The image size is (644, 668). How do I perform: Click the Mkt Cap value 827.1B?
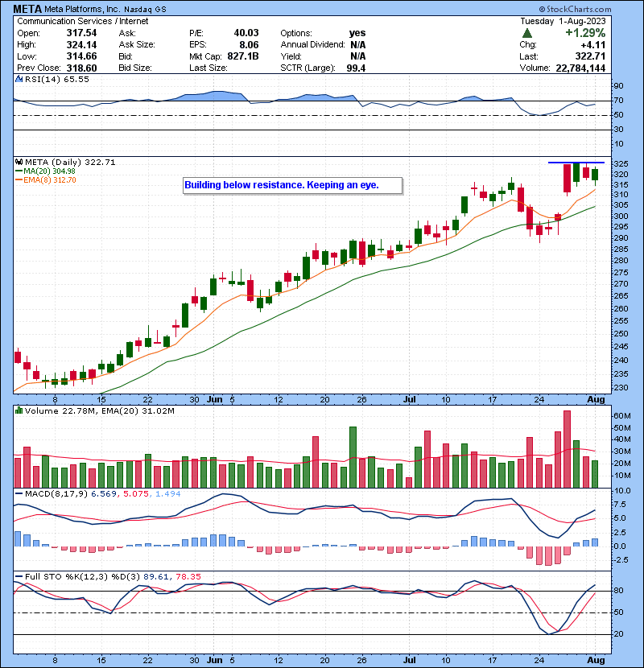(x=243, y=56)
